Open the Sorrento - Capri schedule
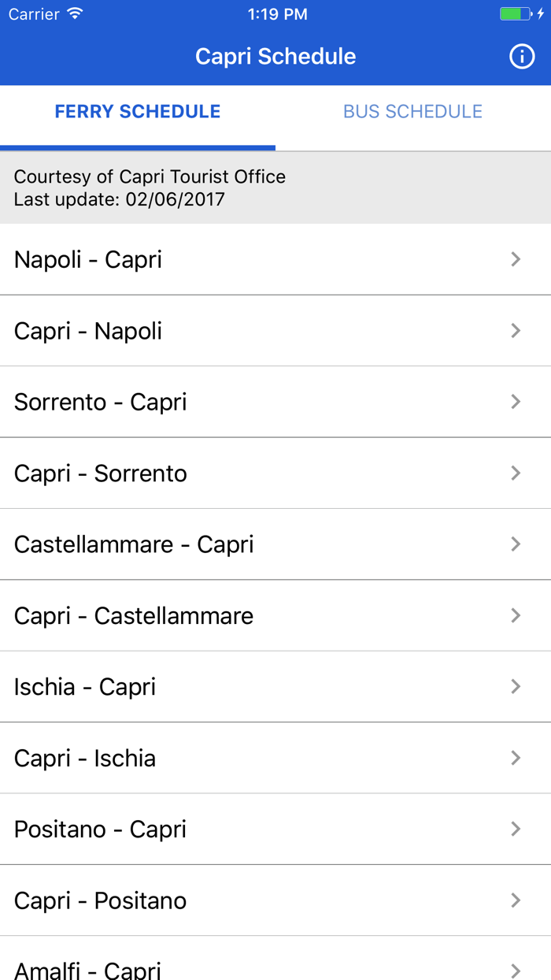 275,402
